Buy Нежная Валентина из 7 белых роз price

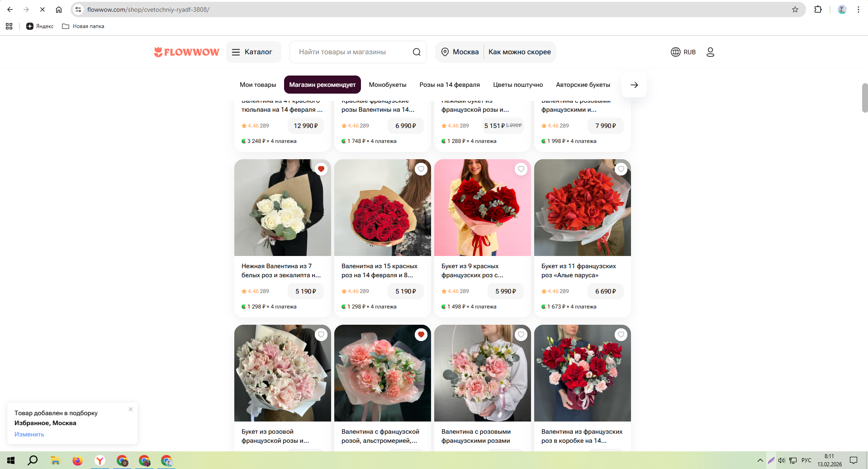306,291
